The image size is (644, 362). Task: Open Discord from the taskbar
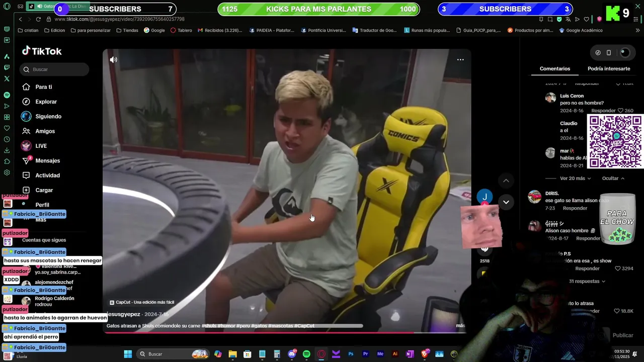[292, 354]
